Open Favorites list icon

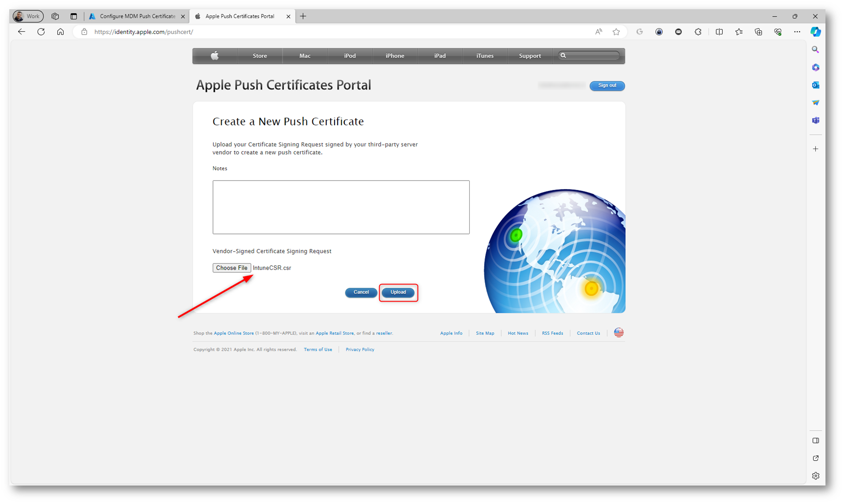tap(739, 32)
